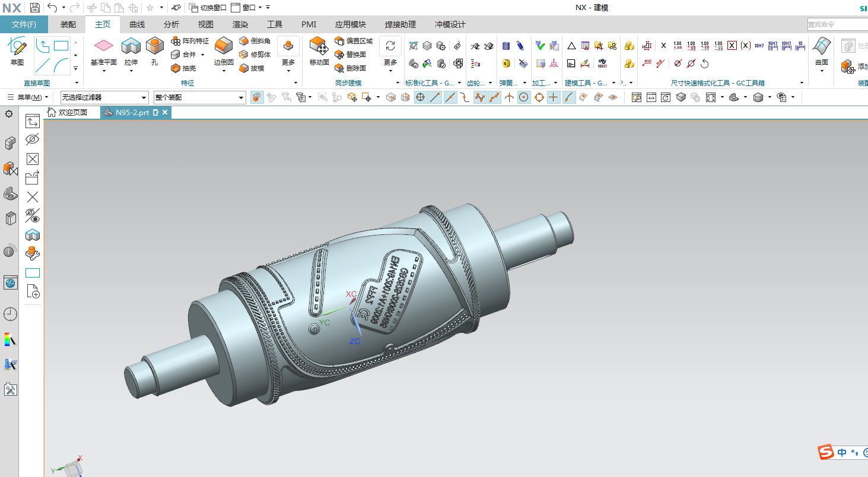Switch to the 视图 ribbon tab
The width and height of the screenshot is (868, 477).
coord(206,24)
